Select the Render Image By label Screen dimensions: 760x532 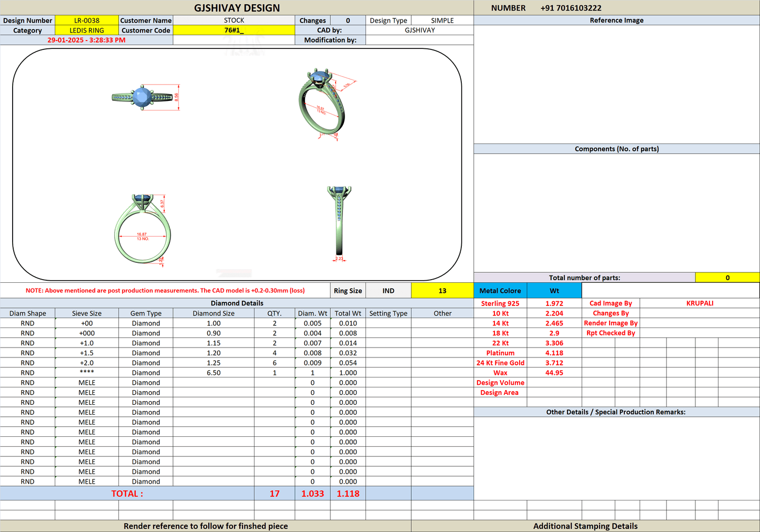coord(611,323)
